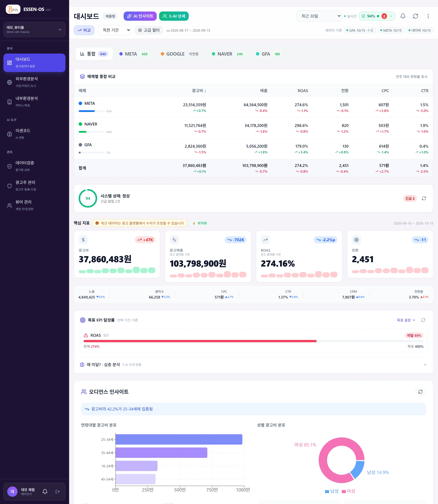Toggle 남성 legend in gender chart
Viewport: 438px width, 504px height.
332,491
